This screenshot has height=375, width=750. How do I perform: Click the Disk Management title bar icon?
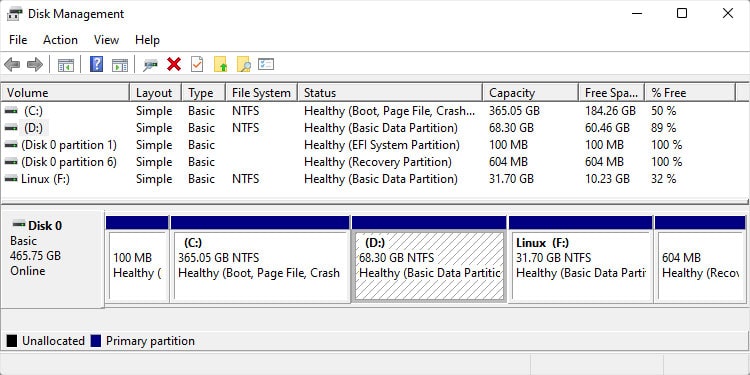[14, 14]
